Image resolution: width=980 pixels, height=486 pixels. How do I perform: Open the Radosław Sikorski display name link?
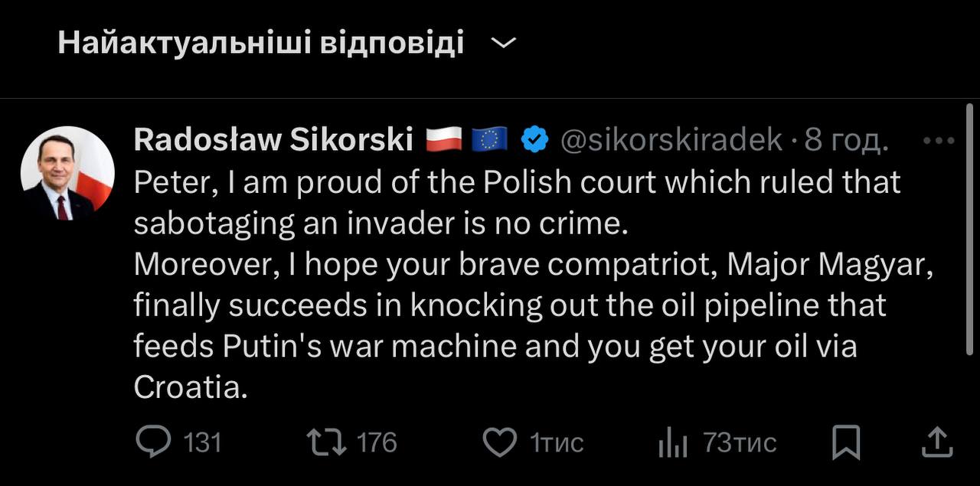point(273,140)
